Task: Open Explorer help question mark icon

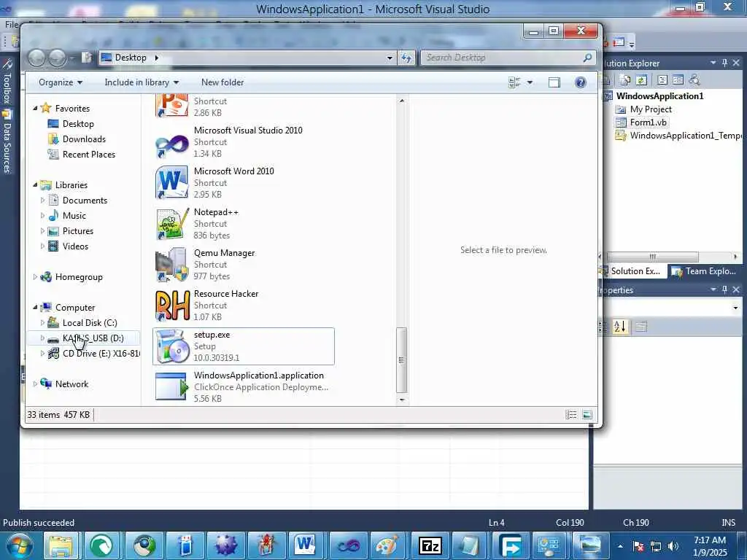Action: coord(580,82)
